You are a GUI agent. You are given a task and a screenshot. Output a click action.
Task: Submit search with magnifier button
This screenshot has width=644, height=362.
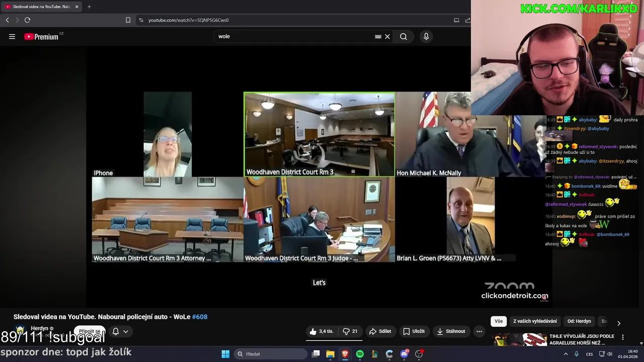click(404, 36)
